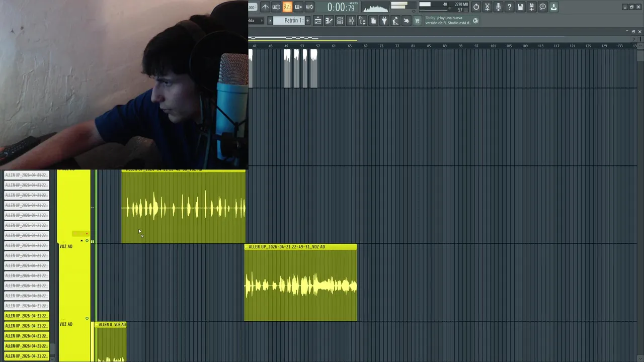Disable the highlighted recording countdown button

[287, 7]
